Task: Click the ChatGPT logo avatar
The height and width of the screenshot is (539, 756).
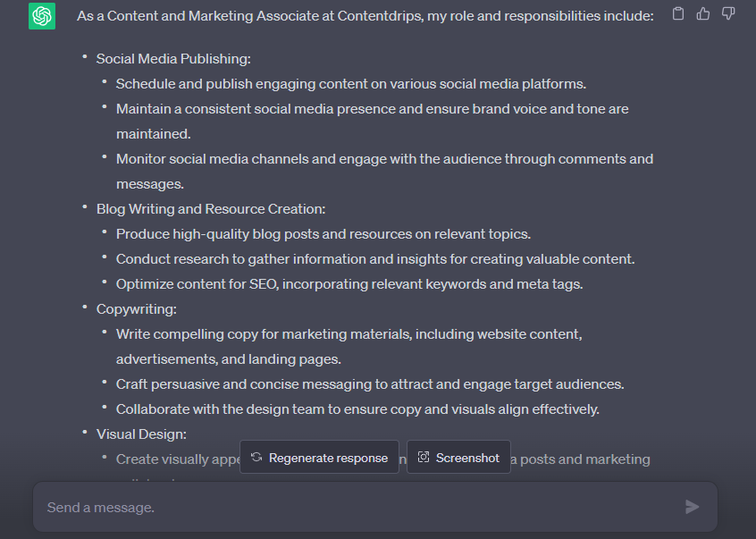Action: (41, 16)
